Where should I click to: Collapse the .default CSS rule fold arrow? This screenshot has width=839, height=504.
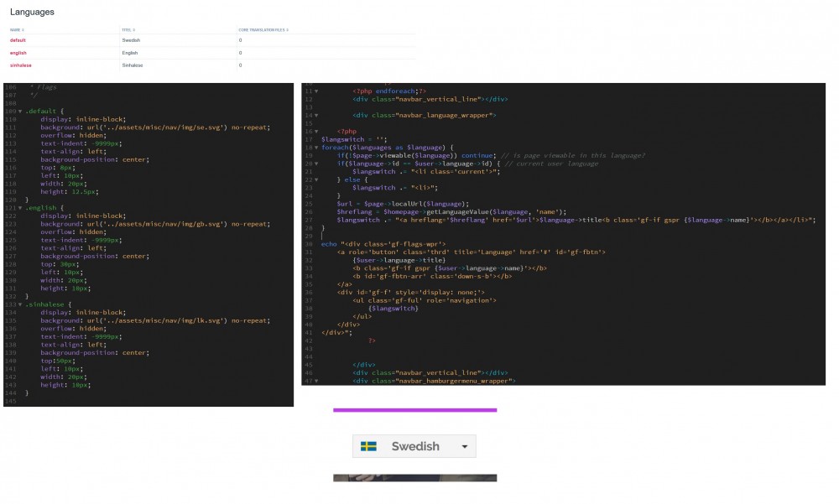pyautogui.click(x=20, y=111)
